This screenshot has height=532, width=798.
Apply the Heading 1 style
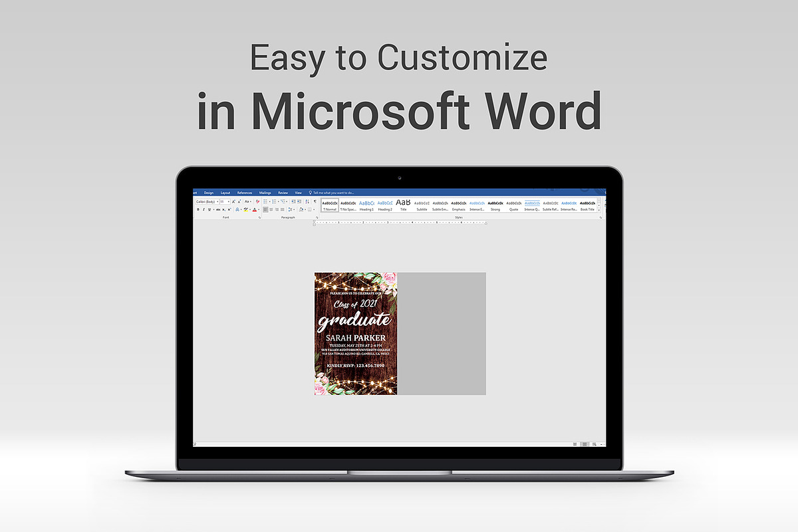point(367,205)
